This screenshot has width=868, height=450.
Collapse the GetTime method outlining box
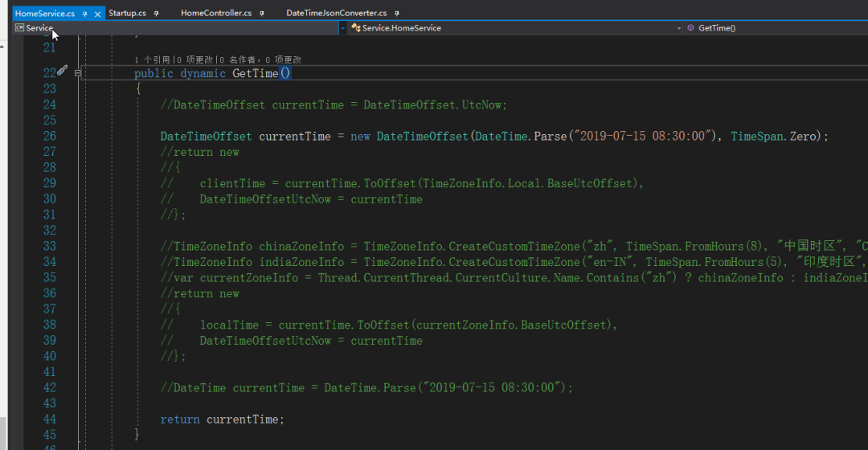(x=78, y=73)
